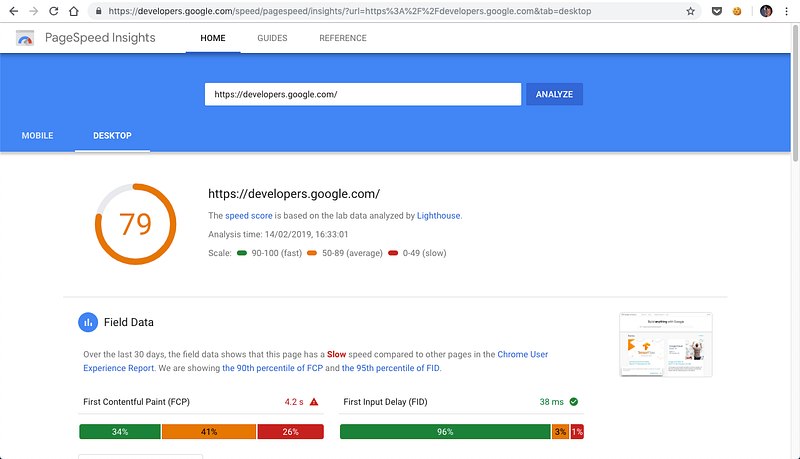This screenshot has height=459, width=800.
Task: Click the 'Analysis time: 14/02/2019' text
Action: pos(278,235)
